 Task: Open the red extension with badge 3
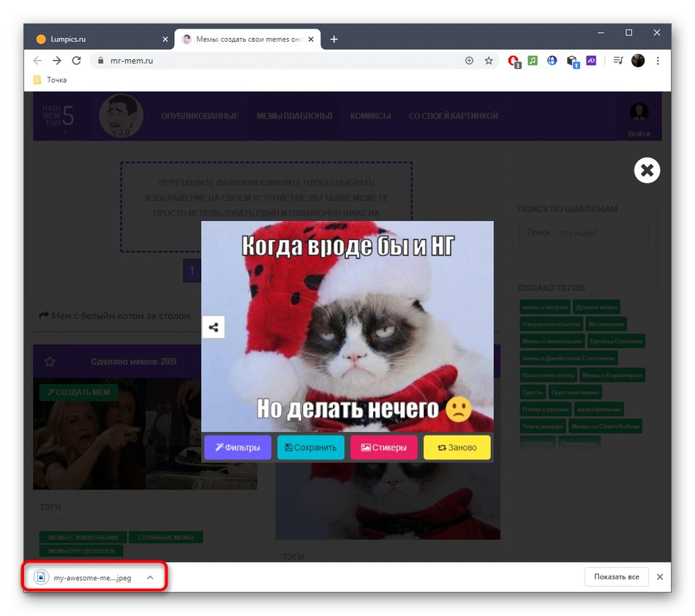(514, 61)
